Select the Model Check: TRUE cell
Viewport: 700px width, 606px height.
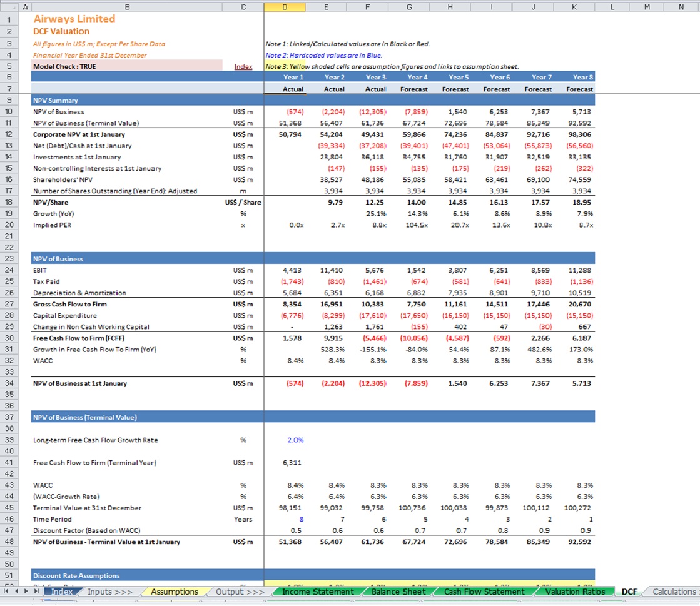click(127, 66)
